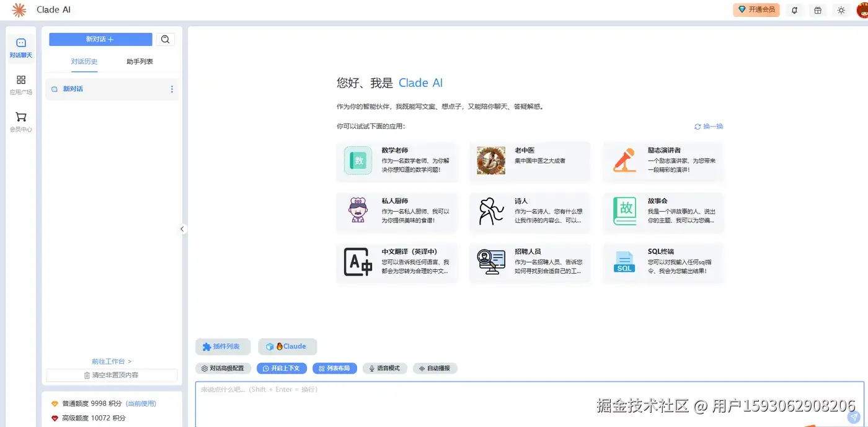Click 普通额度 9998 积分 entry
The image size is (868, 427).
pos(104,403)
